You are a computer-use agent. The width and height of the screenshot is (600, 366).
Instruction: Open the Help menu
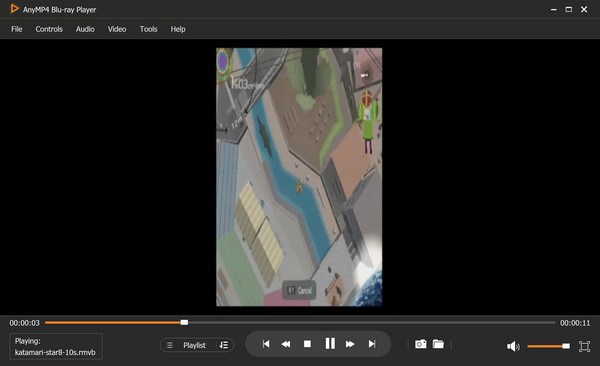[178, 29]
